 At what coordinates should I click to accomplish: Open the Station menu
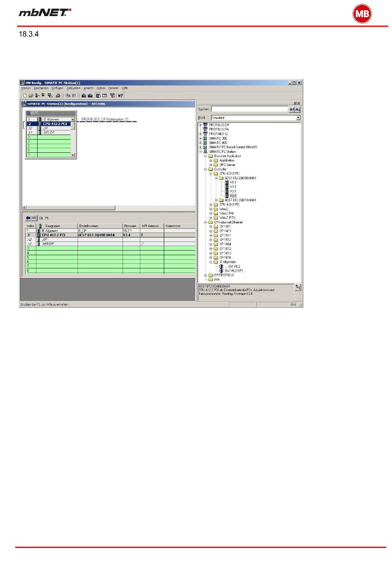[26, 88]
